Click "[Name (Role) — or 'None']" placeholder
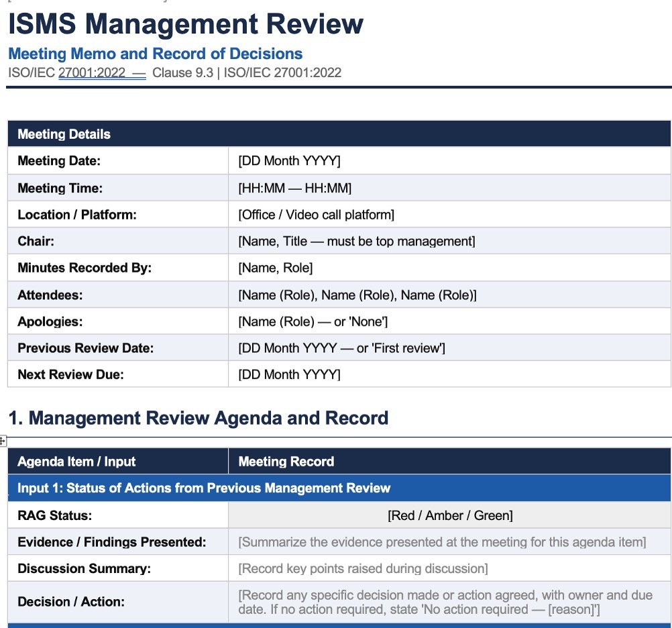This screenshot has height=628, width=672. click(313, 321)
